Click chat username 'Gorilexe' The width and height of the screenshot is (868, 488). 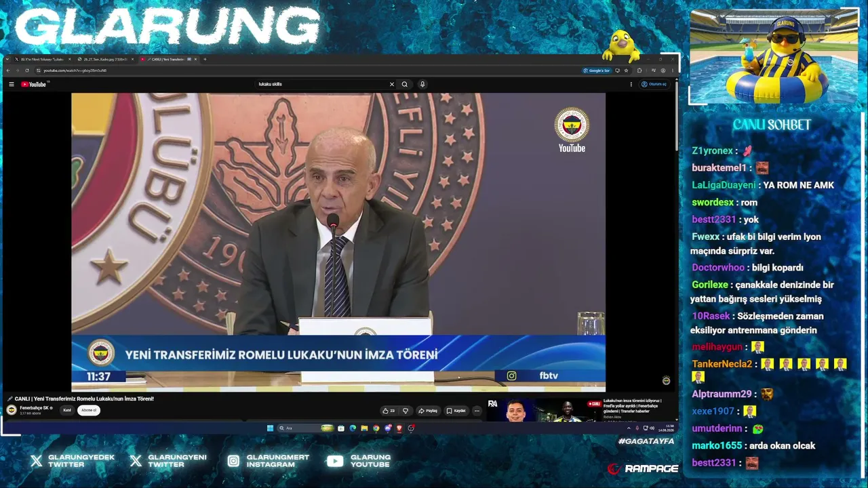[710, 285]
